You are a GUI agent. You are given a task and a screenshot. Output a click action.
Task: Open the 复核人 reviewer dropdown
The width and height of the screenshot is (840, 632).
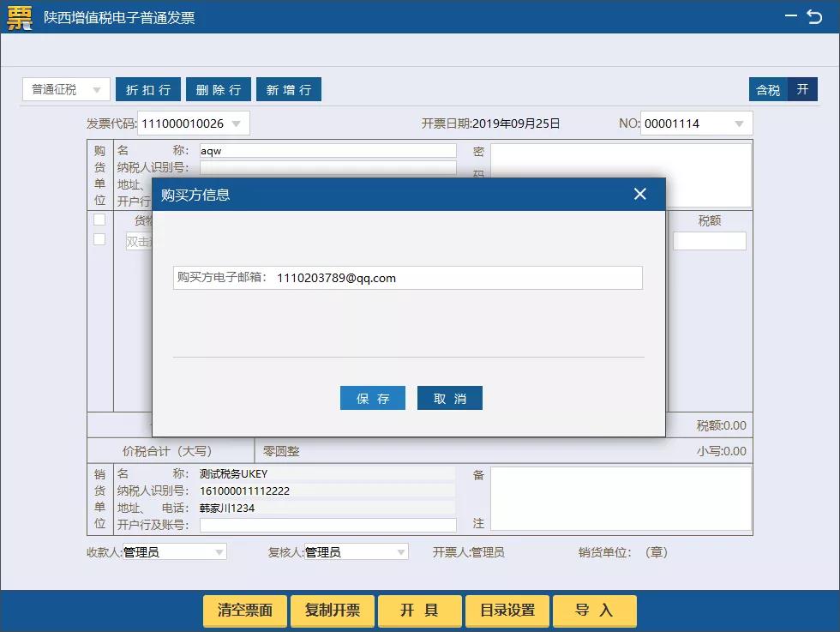[x=399, y=551]
